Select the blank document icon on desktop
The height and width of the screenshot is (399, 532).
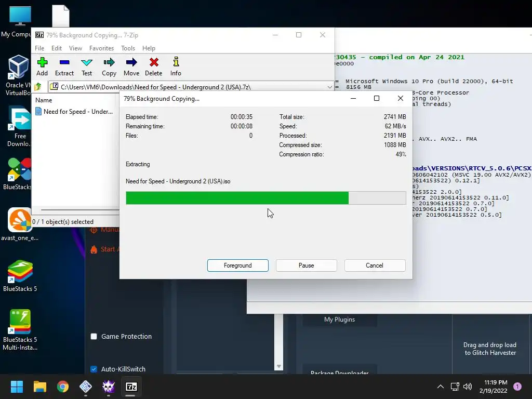(61, 16)
